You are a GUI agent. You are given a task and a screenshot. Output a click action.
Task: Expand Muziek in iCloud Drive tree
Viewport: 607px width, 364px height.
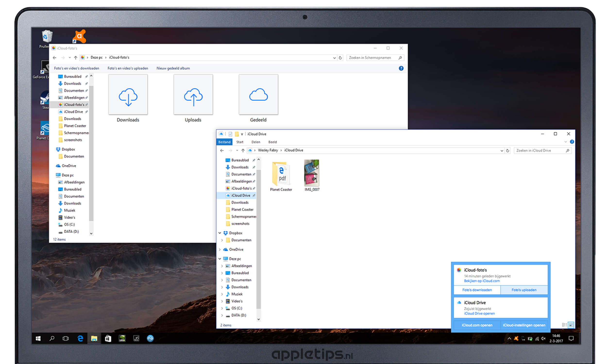(222, 294)
